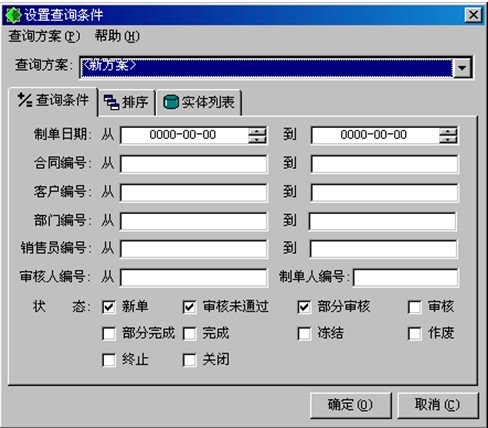Increase the 制单日期 start date spinner
This screenshot has width=488, height=428.
tap(257, 131)
